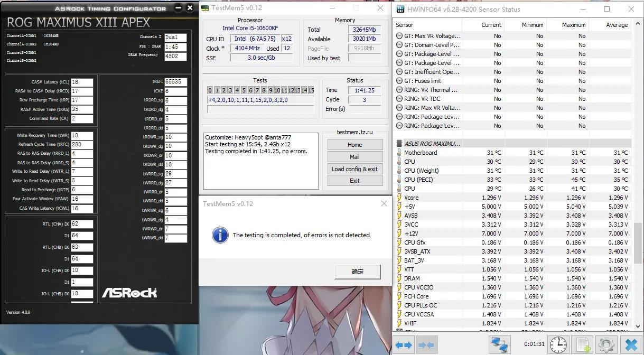Click the ASRock logo
The height and width of the screenshot is (355, 644).
click(129, 292)
